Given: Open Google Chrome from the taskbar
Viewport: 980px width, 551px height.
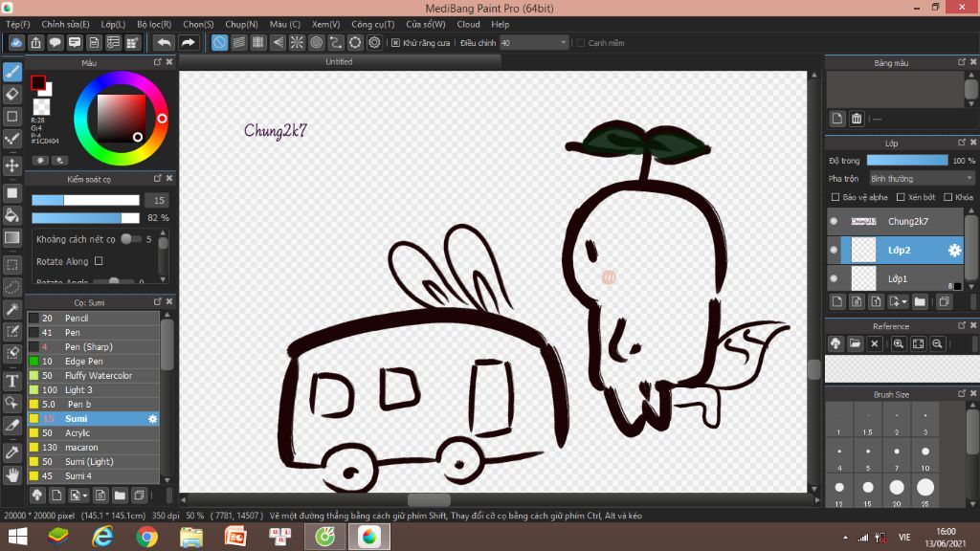Looking at the screenshot, I should 146,537.
